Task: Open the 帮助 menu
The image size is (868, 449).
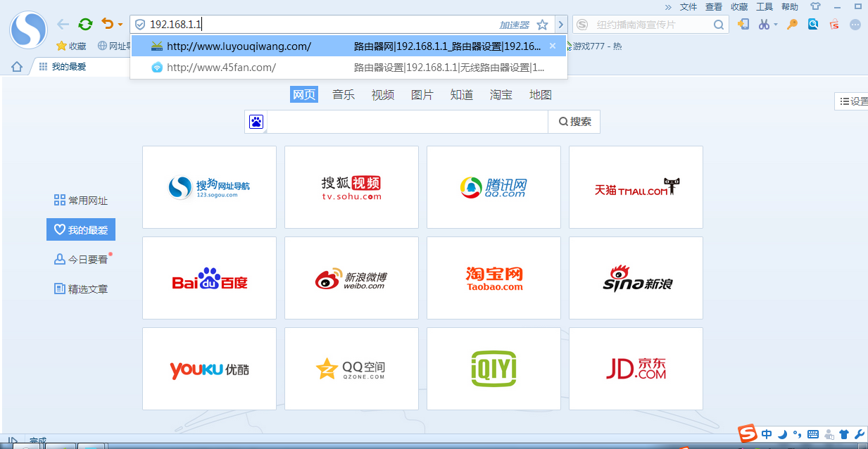Action: pyautogui.click(x=790, y=6)
